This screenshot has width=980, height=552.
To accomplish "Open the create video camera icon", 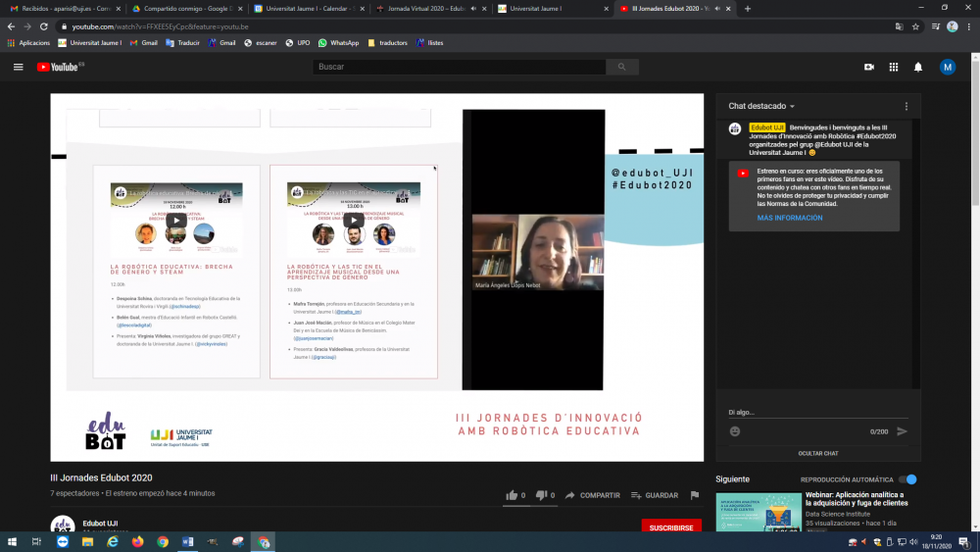I will point(868,67).
